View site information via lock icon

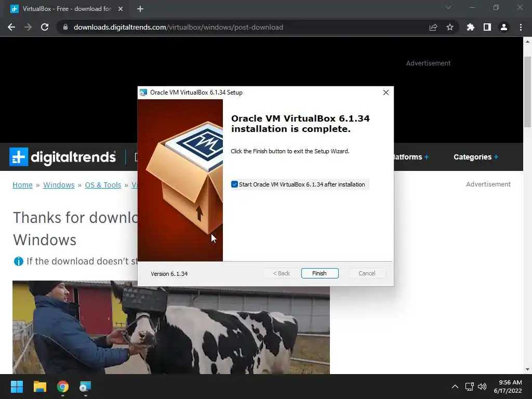(65, 27)
